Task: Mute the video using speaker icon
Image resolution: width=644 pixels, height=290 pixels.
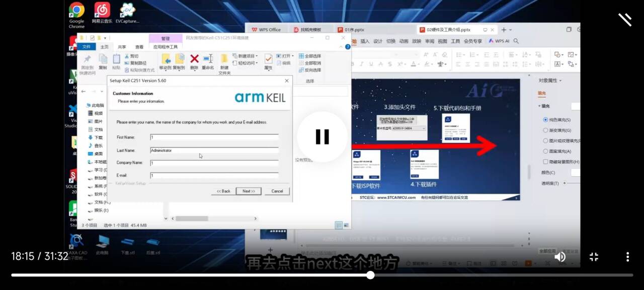Action: tap(560, 257)
